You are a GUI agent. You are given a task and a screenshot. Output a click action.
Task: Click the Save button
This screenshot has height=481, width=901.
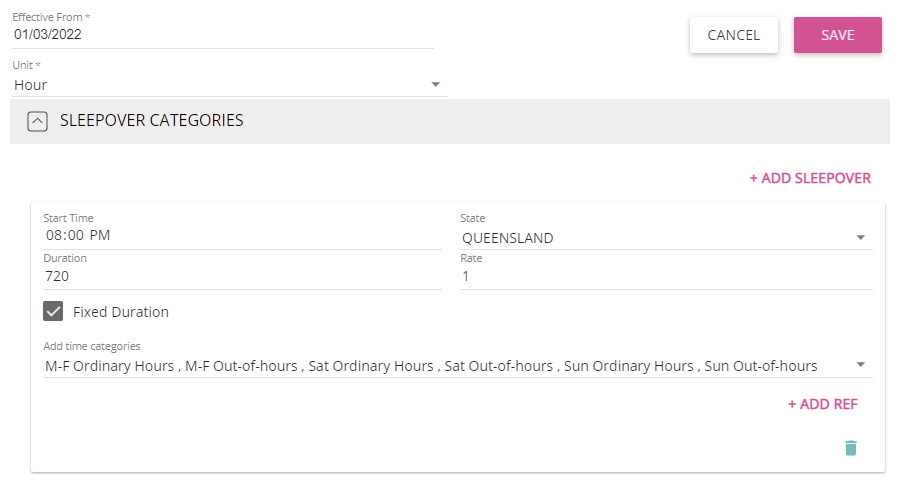click(837, 35)
